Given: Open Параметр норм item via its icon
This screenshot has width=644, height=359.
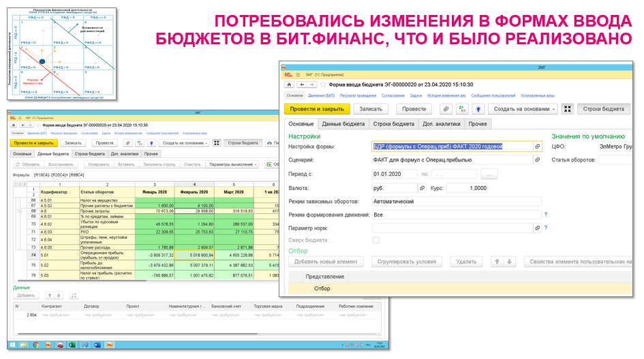Looking at the screenshot, I should (x=537, y=228).
